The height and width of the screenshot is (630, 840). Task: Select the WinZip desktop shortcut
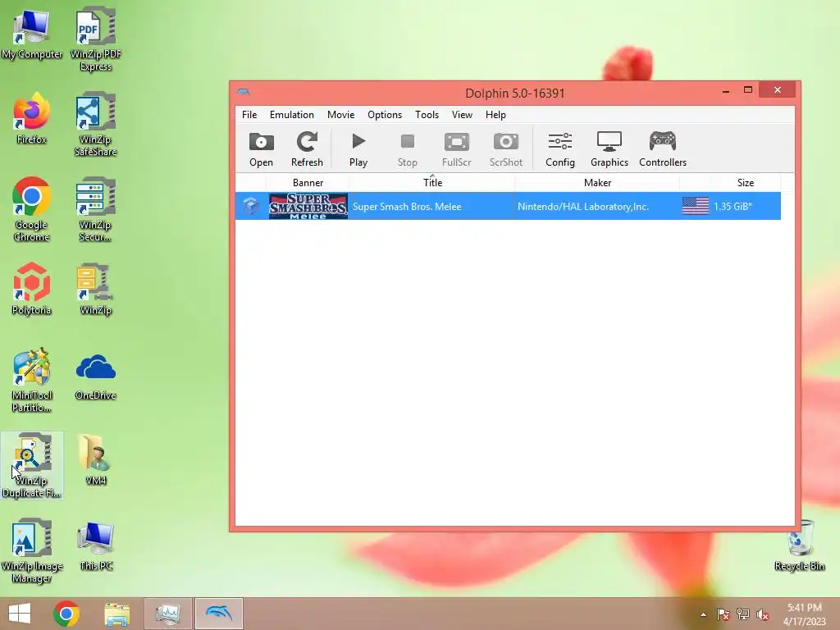click(95, 290)
